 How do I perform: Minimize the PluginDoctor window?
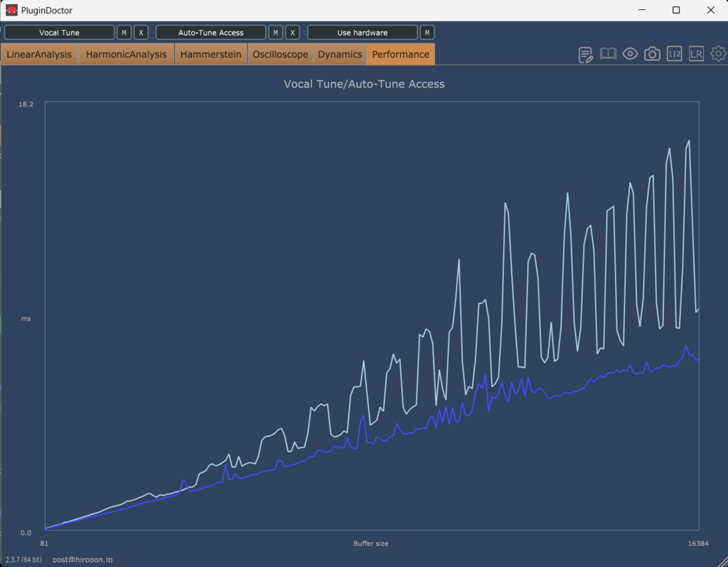[x=642, y=10]
